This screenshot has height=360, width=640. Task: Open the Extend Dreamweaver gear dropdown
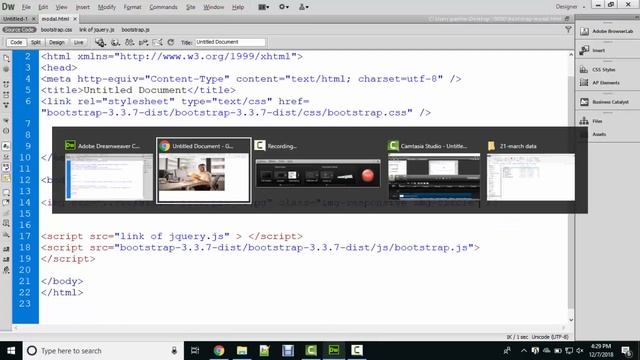click(284, 7)
